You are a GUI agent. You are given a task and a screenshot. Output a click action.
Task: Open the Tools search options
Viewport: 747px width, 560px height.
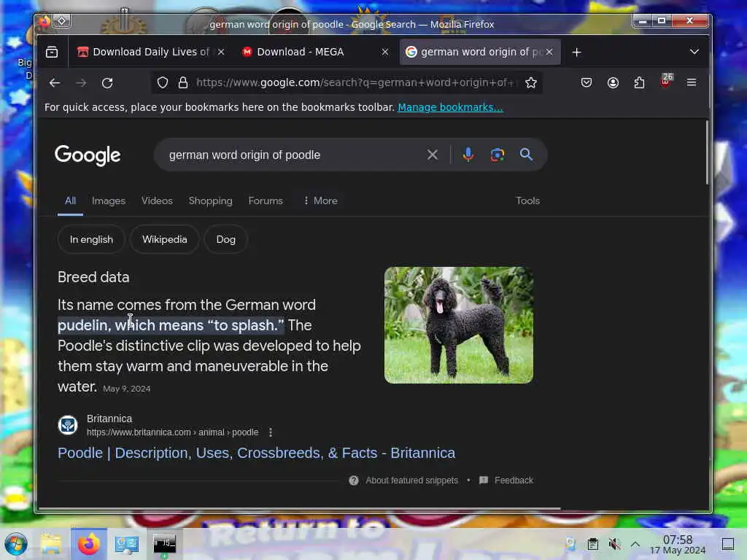528,201
